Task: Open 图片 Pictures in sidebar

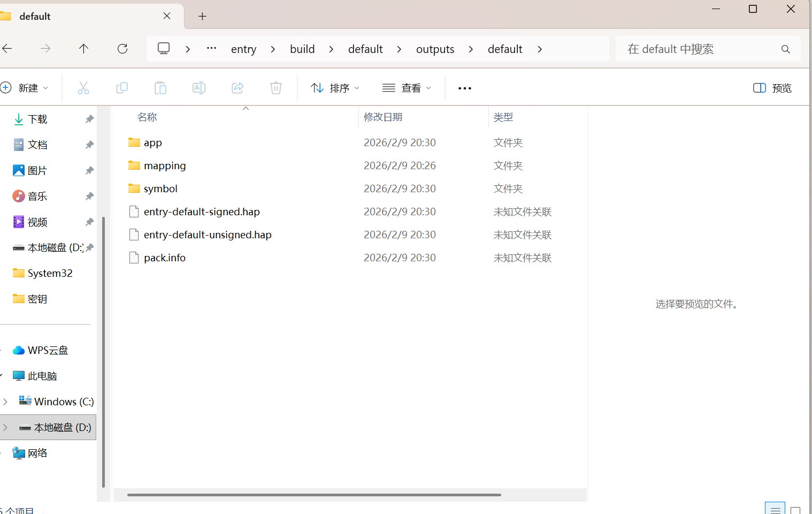Action: click(37, 170)
